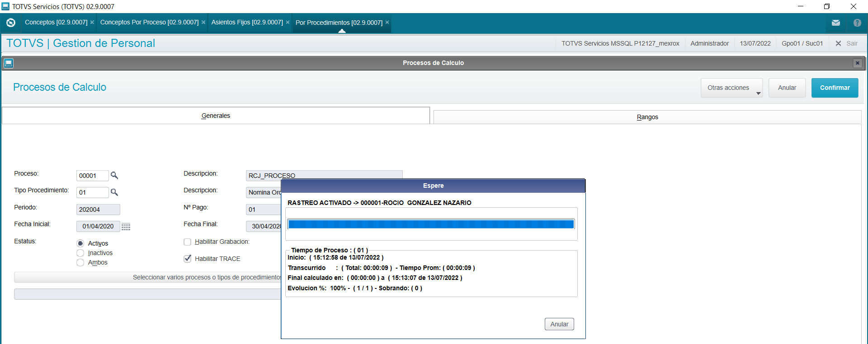
Task: Select the Inactivos status radio button
Action: 80,253
